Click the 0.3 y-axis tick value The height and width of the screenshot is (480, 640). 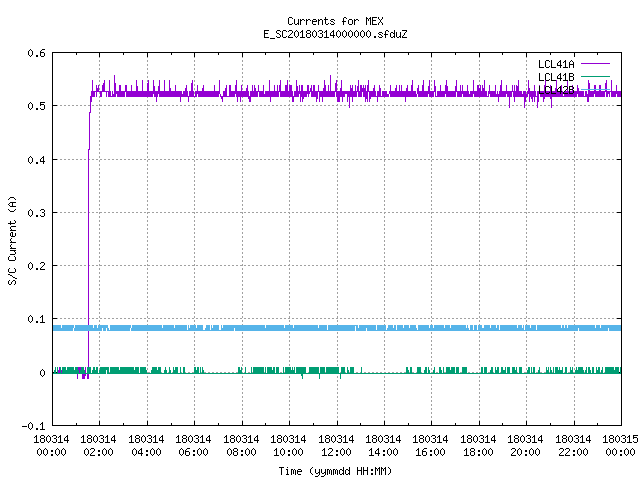pos(36,213)
